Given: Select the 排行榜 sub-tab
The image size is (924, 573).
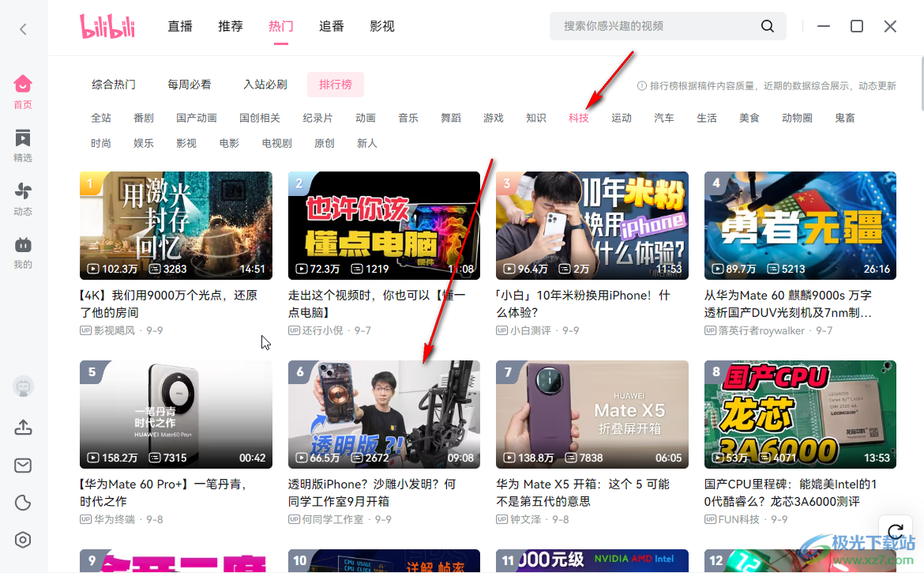Looking at the screenshot, I should coord(336,85).
